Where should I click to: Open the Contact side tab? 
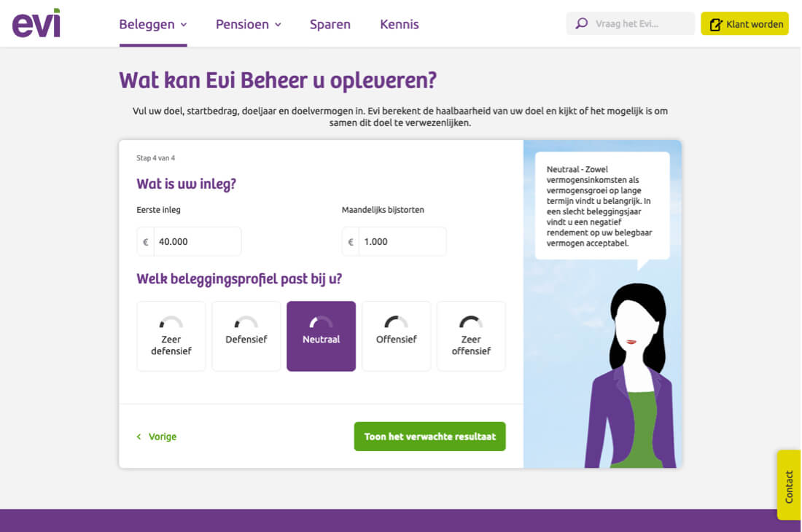click(789, 485)
